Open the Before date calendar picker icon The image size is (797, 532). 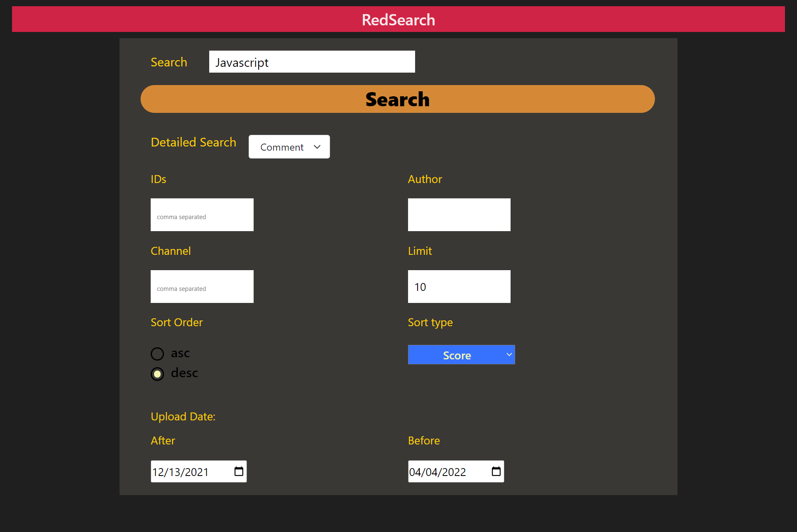point(496,471)
